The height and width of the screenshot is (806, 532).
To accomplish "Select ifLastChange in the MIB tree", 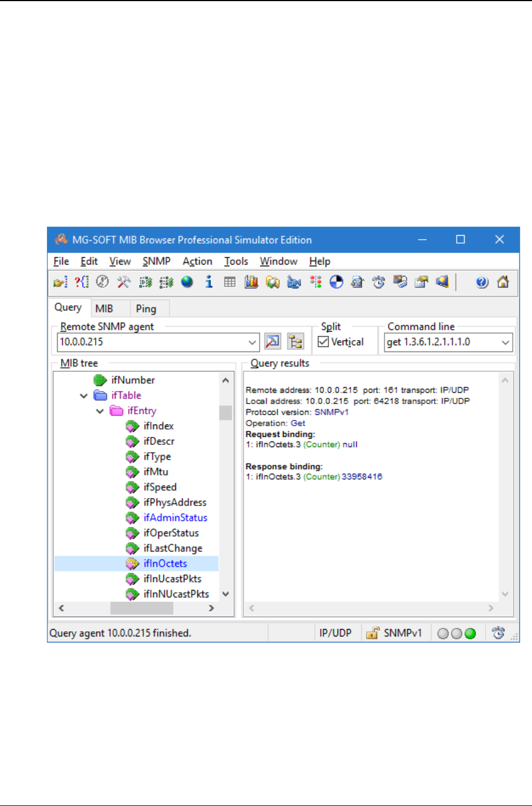I will pyautogui.click(x=173, y=548).
